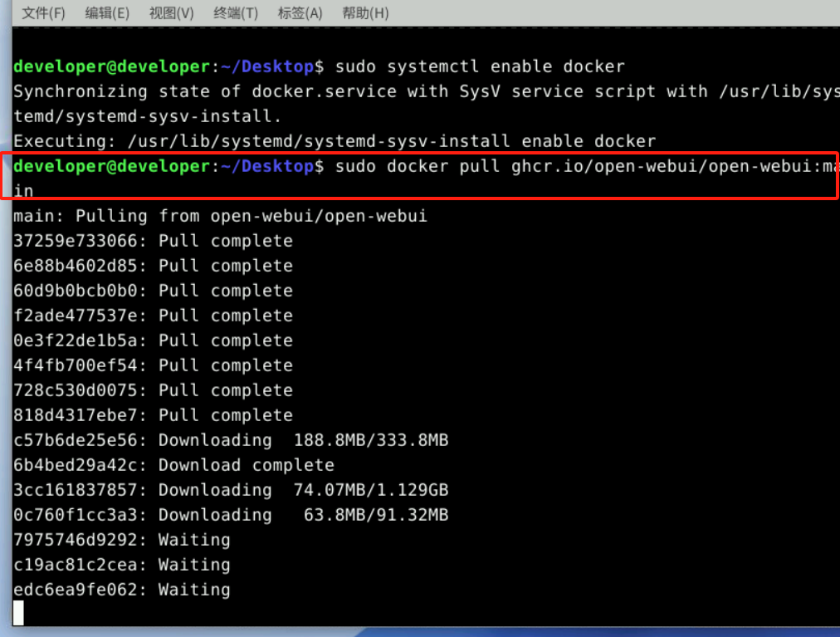840x637 pixels.
Task: Click the layer line 6e88b4602d85
Action: (154, 266)
